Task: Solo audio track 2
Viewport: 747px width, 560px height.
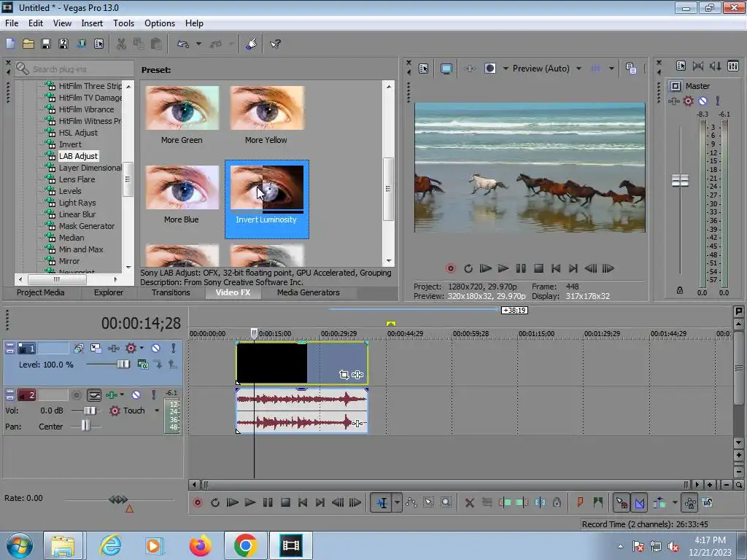Action: pyautogui.click(x=153, y=394)
